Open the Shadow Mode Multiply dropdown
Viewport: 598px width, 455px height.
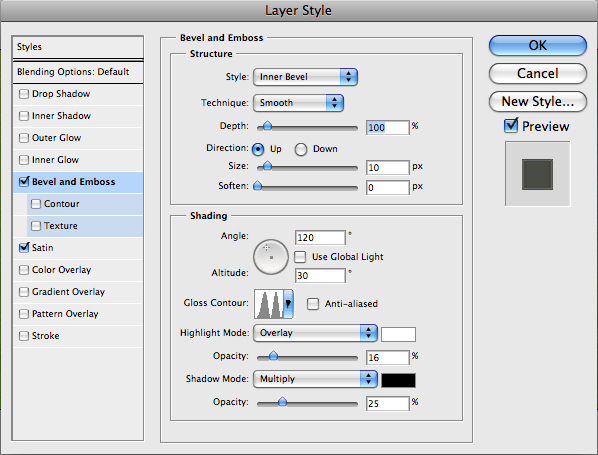(x=315, y=379)
